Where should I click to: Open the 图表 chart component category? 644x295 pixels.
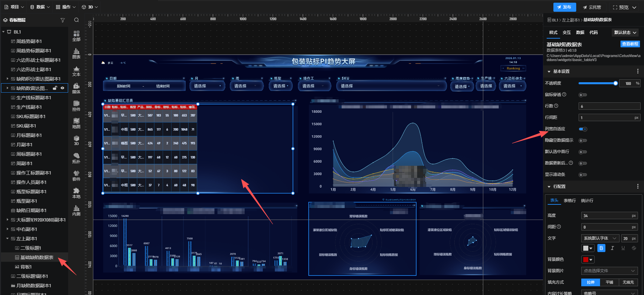(x=76, y=53)
